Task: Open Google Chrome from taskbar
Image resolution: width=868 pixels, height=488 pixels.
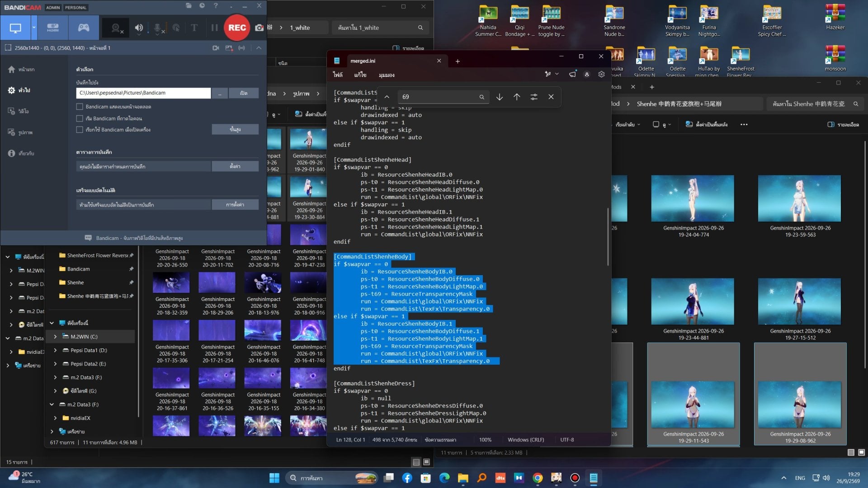Action: coord(538,478)
